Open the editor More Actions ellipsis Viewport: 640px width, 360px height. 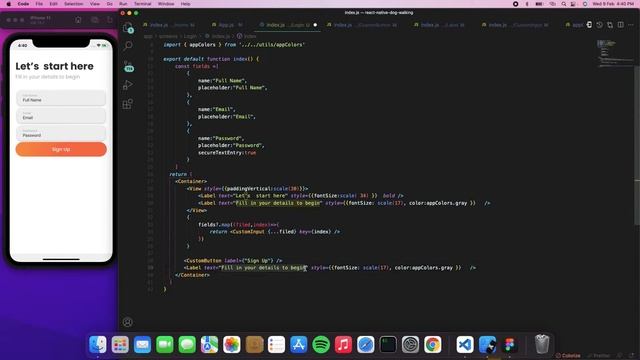pyautogui.click(x=631, y=25)
